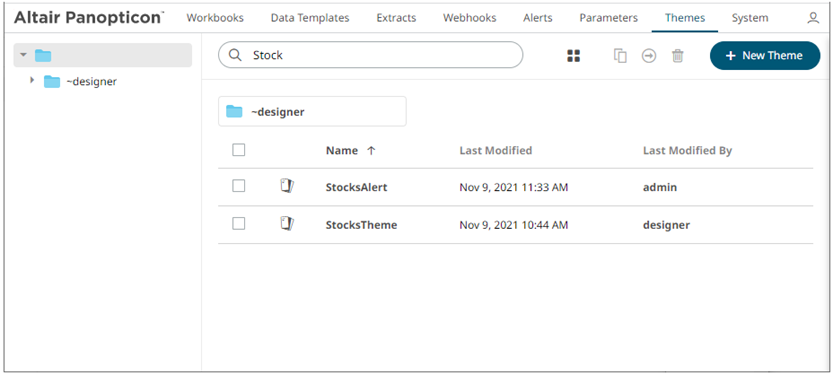Tick the select-all header checkbox
Image resolution: width=833 pixels, height=375 pixels.
pos(239,150)
